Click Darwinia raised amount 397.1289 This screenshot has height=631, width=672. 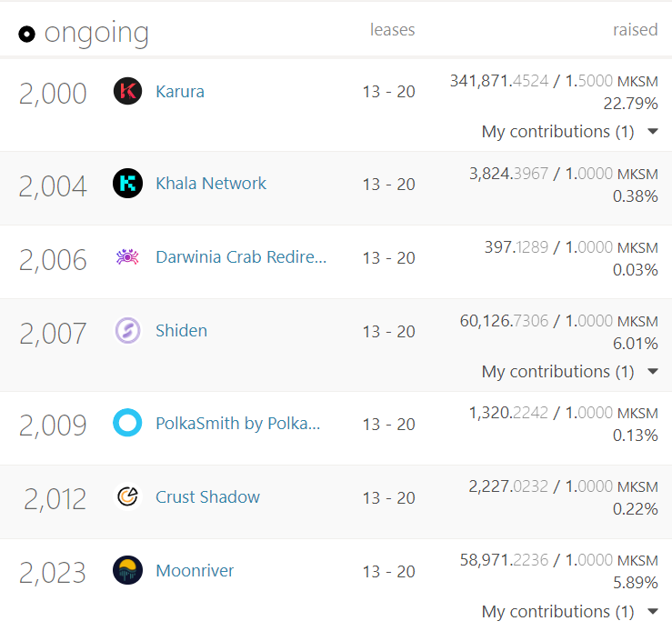pos(517,247)
